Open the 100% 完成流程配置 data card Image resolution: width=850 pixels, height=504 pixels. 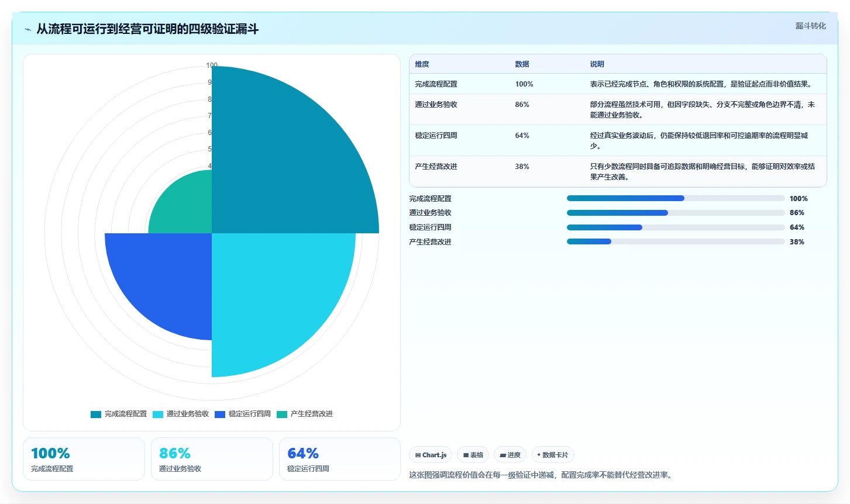click(x=84, y=459)
